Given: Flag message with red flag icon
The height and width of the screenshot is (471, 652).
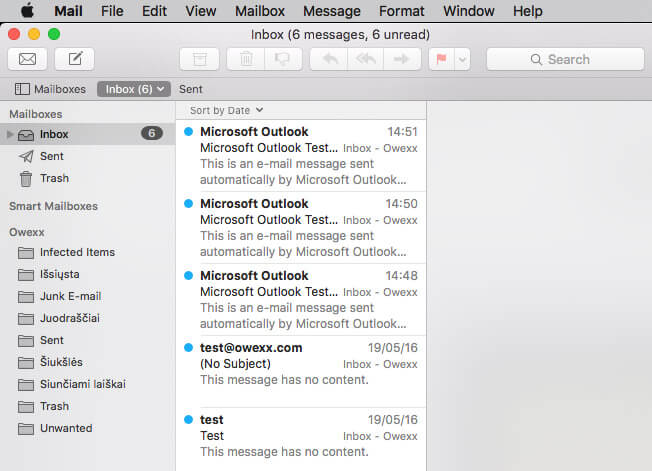Looking at the screenshot, I should tap(442, 59).
